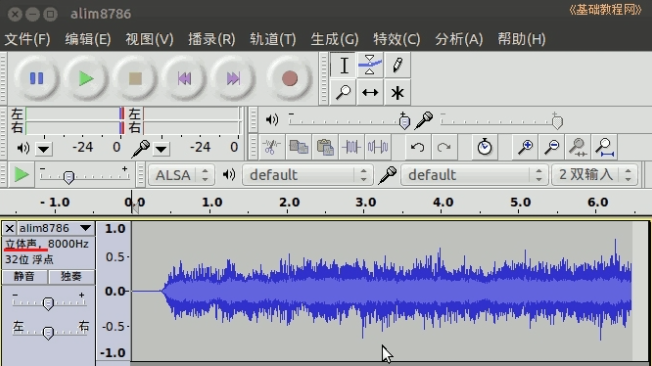Click the output meter speaker icon
This screenshot has width=652, height=366.
(23, 148)
